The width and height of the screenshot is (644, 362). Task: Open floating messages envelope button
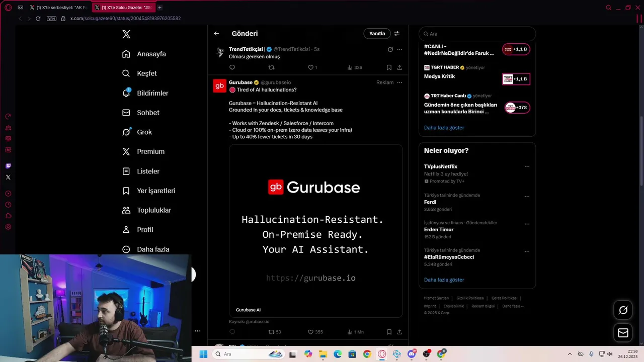tap(623, 333)
